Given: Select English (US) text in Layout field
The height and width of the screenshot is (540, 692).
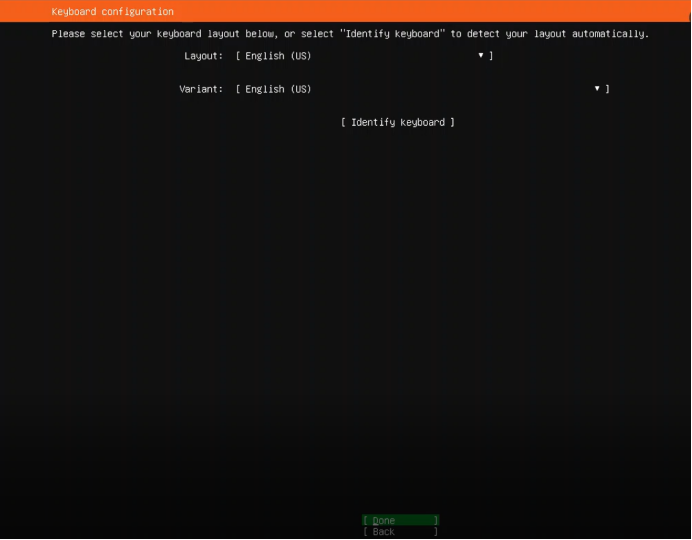Looking at the screenshot, I should pyautogui.click(x=278, y=56).
